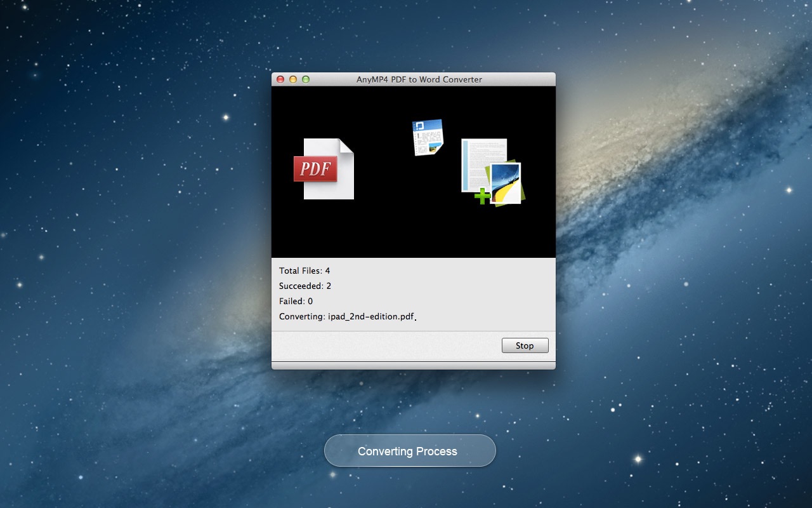Click the 'Failed: 0' status text

click(x=296, y=301)
